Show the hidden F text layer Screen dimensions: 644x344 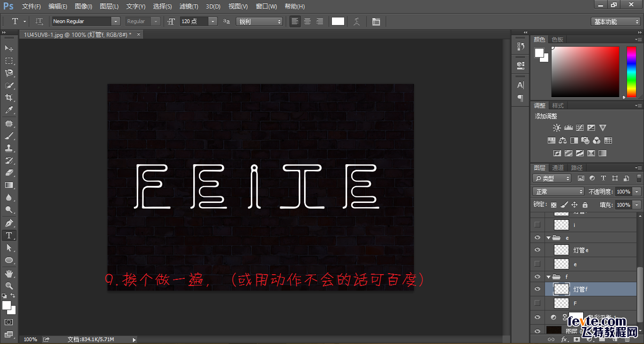click(537, 303)
